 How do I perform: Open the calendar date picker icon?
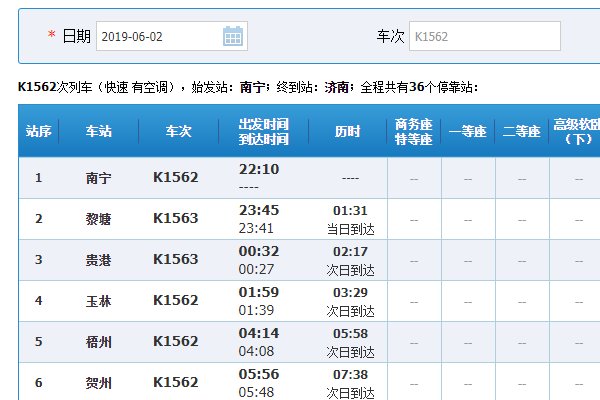[233, 36]
